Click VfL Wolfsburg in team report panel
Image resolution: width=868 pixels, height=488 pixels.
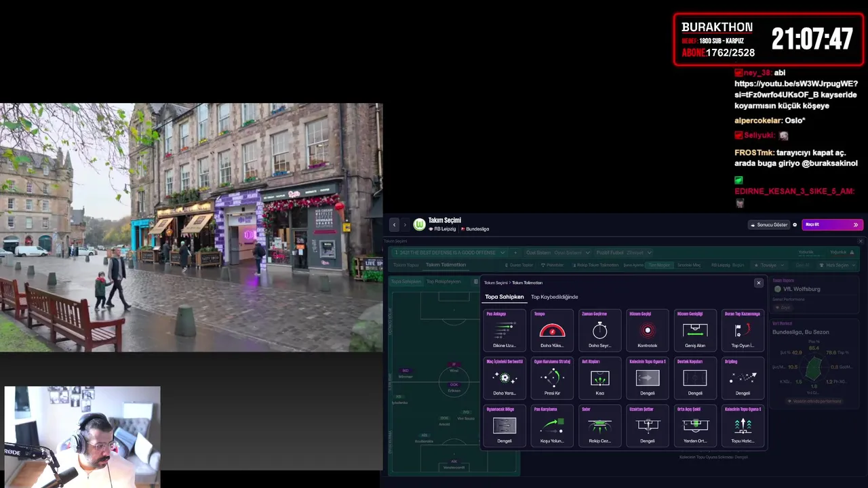pyautogui.click(x=802, y=289)
